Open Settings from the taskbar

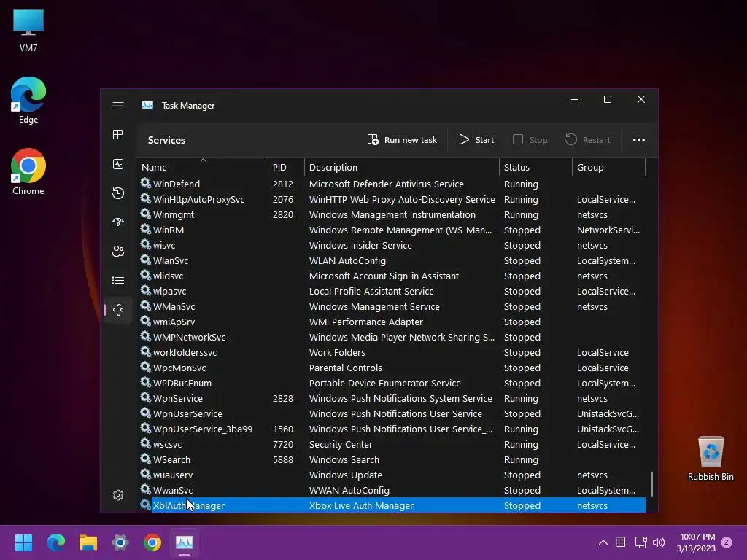pos(120,542)
